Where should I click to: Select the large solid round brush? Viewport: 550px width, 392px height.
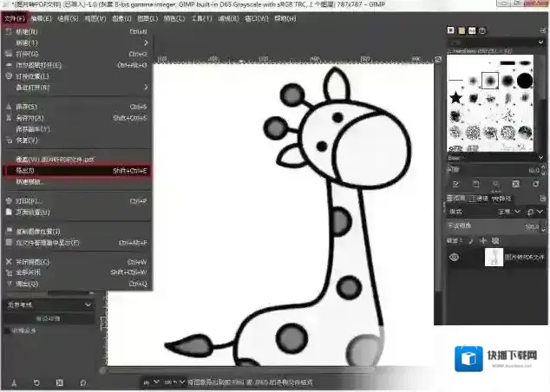524,82
